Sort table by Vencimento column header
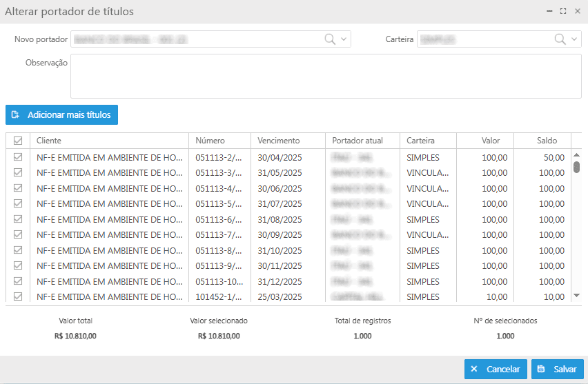 [278, 141]
